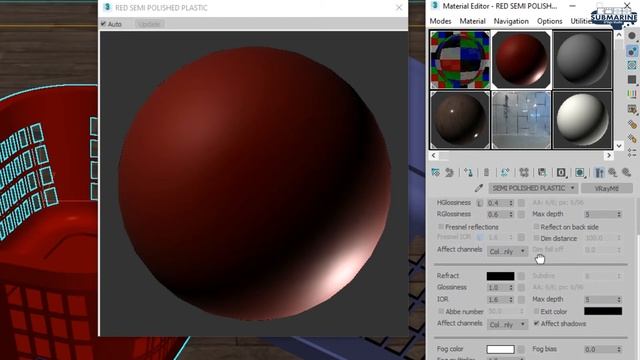Select the checkered multicolor sample slot

[460, 60]
